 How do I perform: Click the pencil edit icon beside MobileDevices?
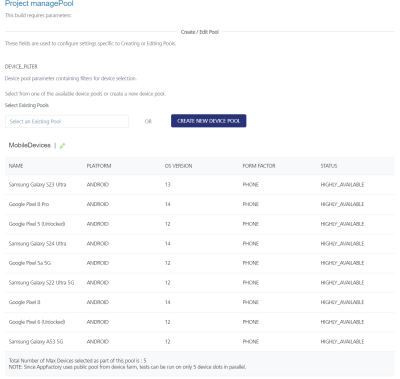(62, 146)
